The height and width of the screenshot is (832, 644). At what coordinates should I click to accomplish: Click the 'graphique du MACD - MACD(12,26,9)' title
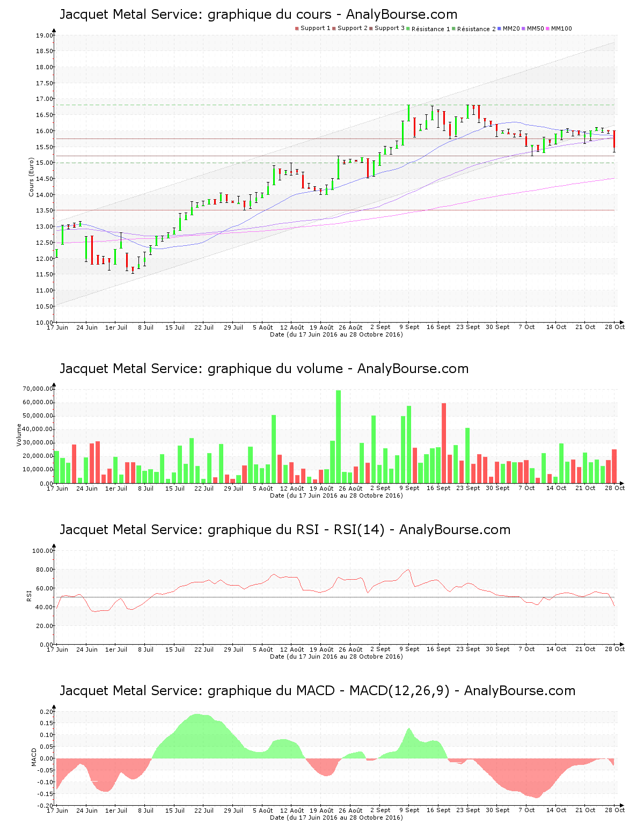[317, 691]
